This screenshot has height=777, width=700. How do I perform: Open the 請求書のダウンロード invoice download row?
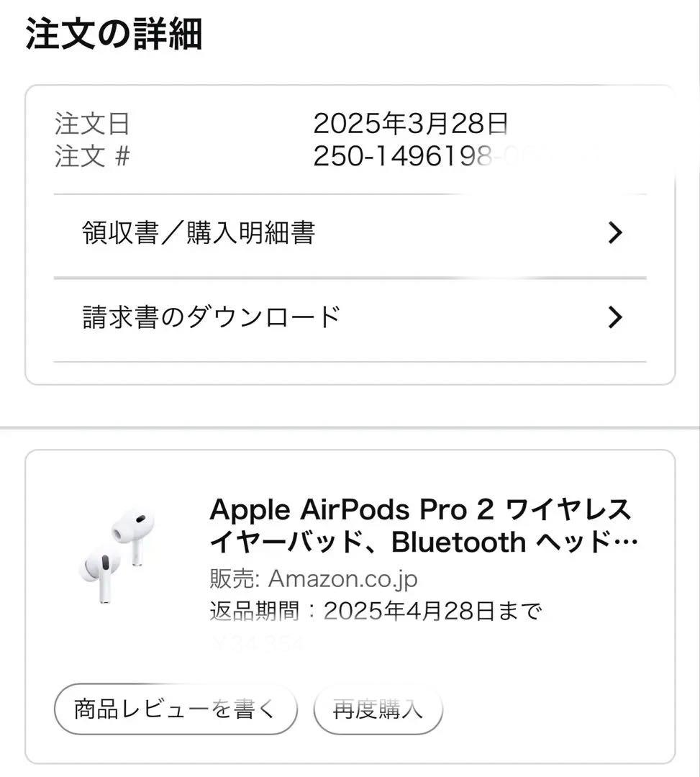coord(210,316)
